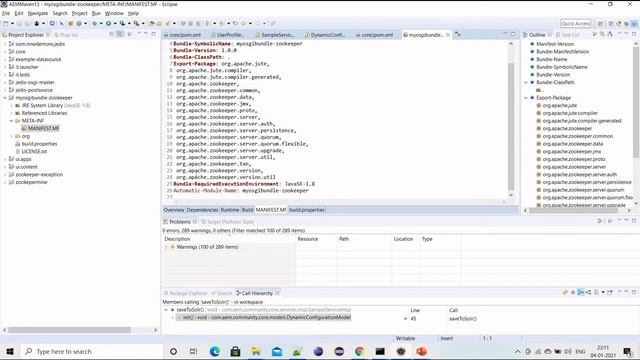Collapse the Export-Package node in the Outline
This screenshot has height=360, width=640.
pyautogui.click(x=526, y=98)
